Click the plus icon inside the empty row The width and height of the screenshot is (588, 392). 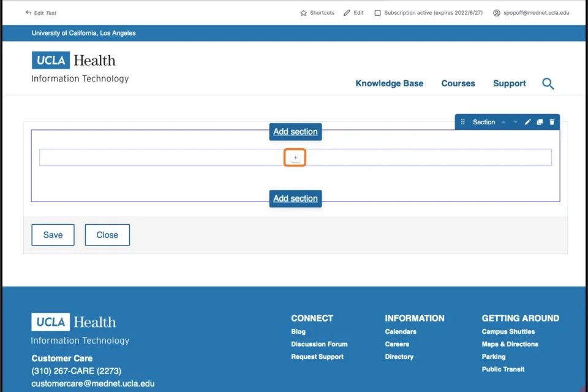[x=295, y=157]
